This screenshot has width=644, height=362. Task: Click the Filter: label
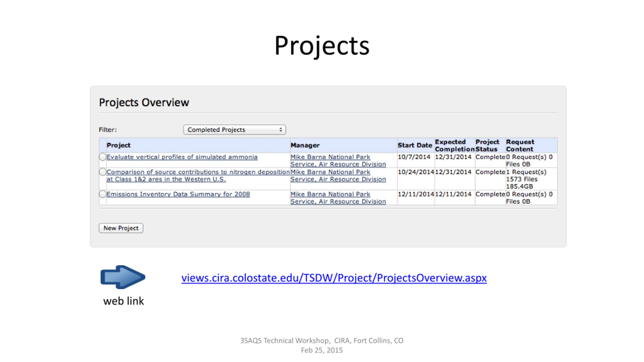(108, 130)
